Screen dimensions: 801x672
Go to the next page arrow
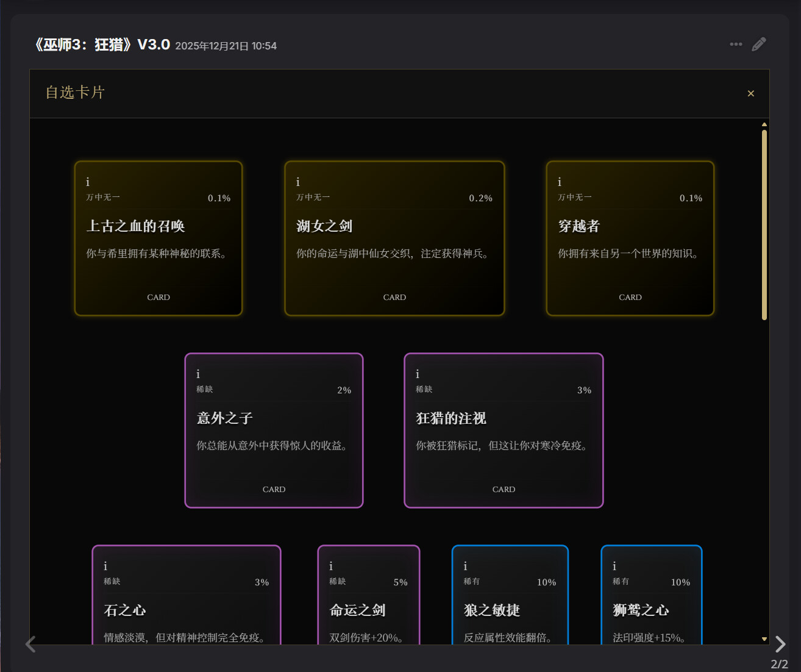pyautogui.click(x=780, y=644)
